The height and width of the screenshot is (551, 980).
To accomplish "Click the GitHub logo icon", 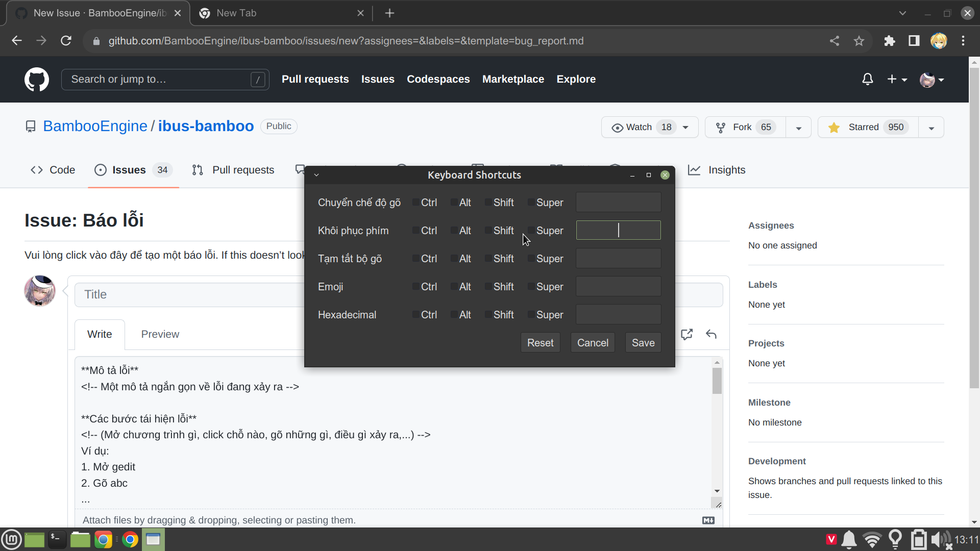I will coord(37,79).
